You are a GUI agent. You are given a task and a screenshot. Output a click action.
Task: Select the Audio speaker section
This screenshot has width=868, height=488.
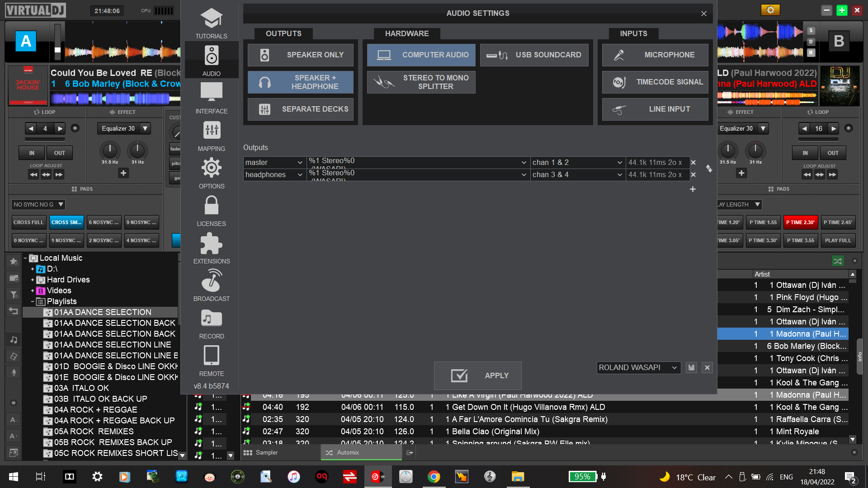[211, 61]
